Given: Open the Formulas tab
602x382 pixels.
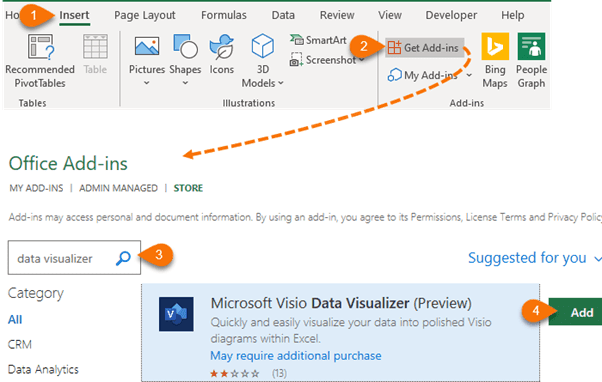Looking at the screenshot, I should point(224,15).
